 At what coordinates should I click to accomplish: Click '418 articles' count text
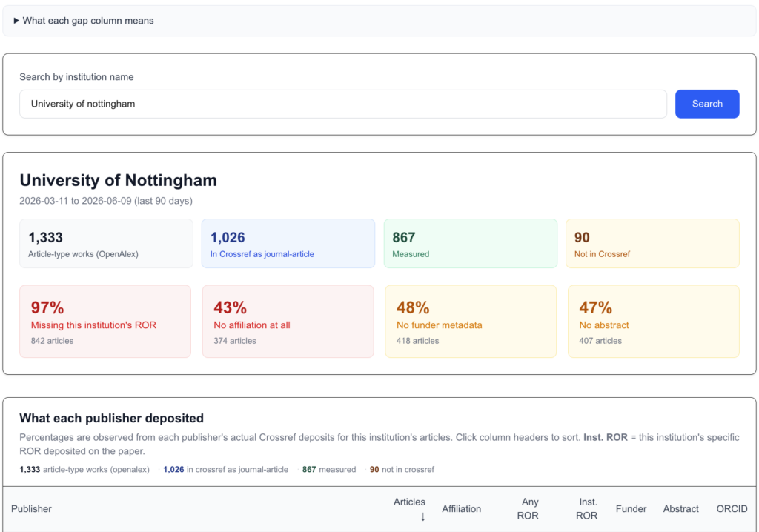click(418, 341)
